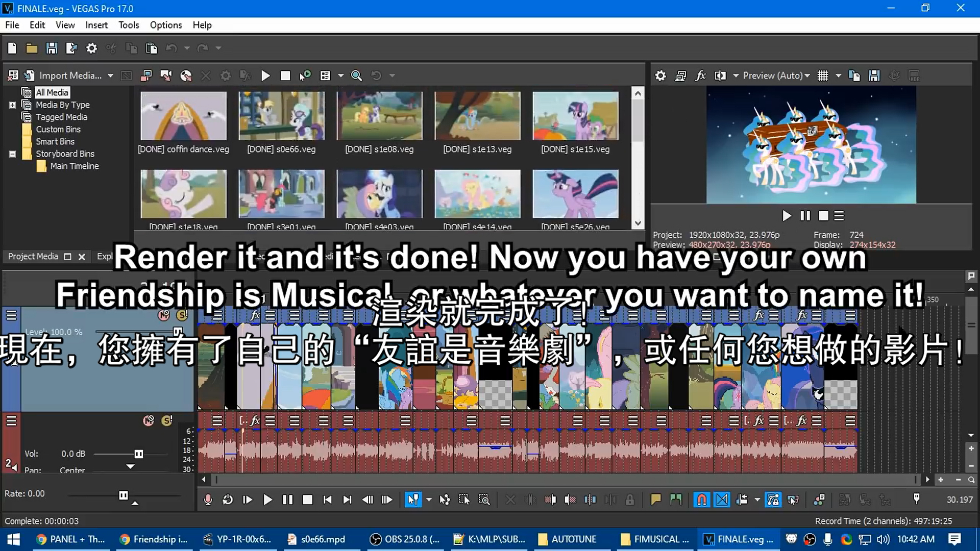The image size is (980, 551).
Task: Play the timeline from cursor
Action: 267,499
